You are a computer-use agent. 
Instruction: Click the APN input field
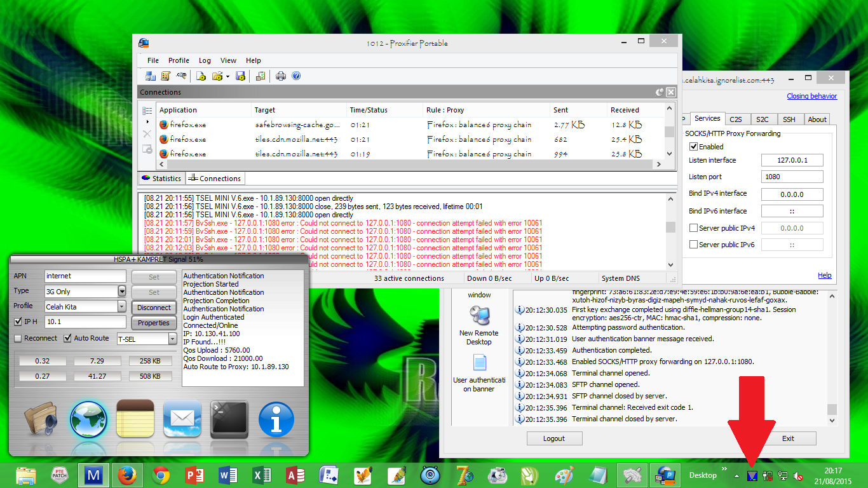(x=86, y=276)
